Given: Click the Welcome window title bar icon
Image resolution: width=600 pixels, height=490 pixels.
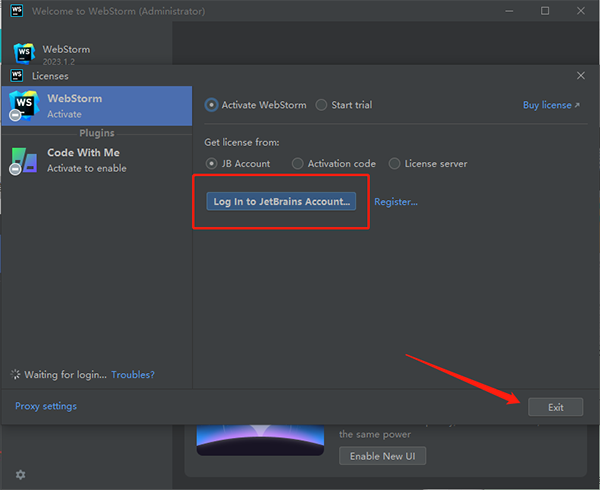Looking at the screenshot, I should pyautogui.click(x=17, y=11).
